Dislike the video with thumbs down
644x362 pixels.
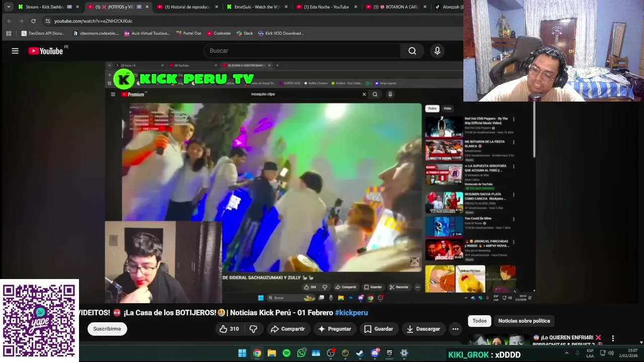click(x=254, y=329)
